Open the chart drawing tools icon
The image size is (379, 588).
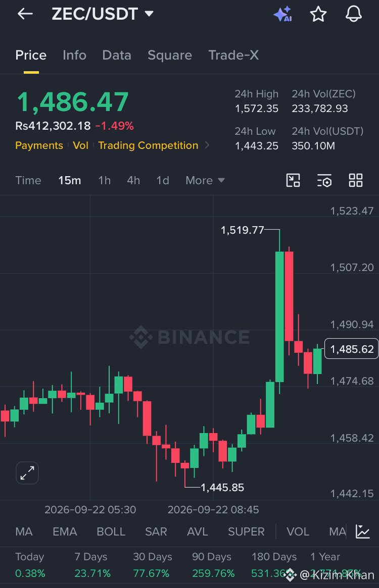click(x=293, y=180)
